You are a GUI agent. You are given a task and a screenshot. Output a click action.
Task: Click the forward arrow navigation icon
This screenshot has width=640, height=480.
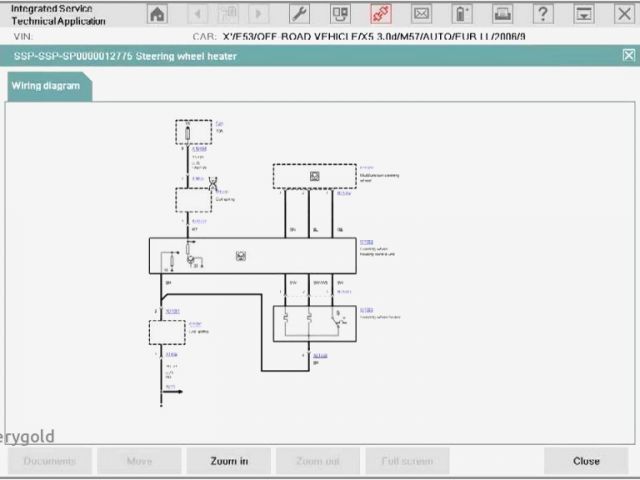[x=258, y=14]
